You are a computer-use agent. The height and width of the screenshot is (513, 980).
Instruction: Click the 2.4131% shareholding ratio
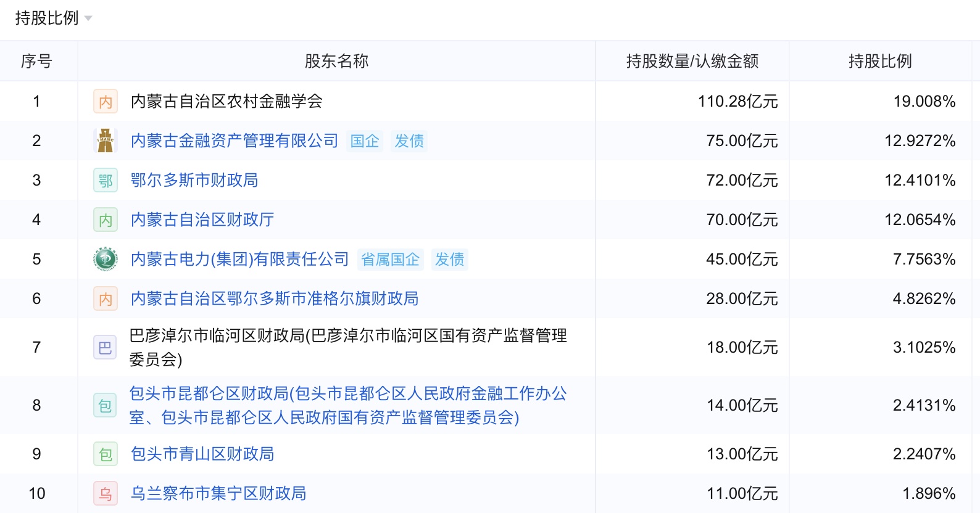coord(924,405)
